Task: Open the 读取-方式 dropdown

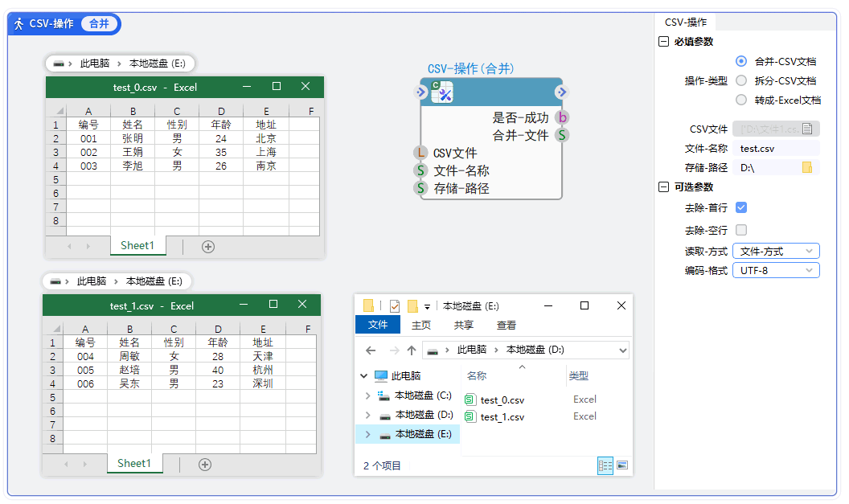Action: click(x=775, y=252)
